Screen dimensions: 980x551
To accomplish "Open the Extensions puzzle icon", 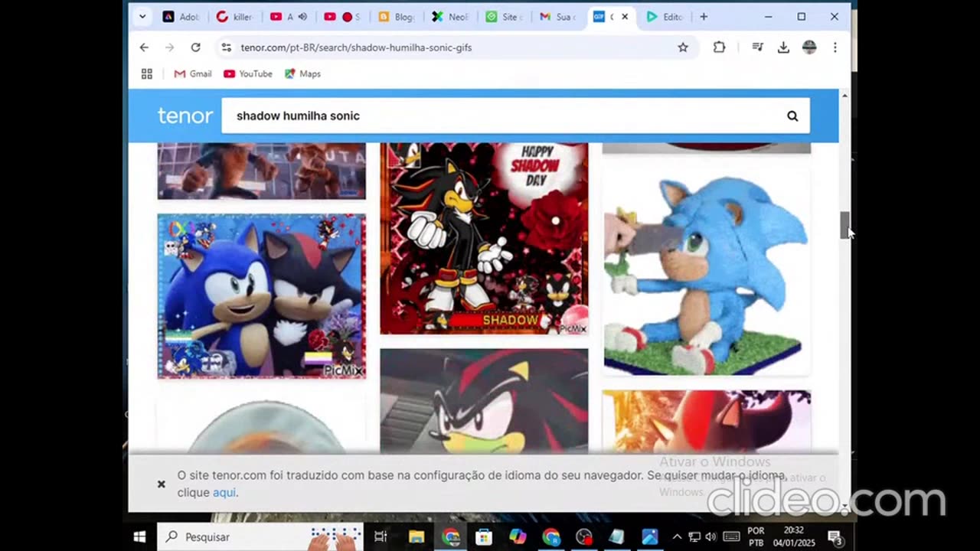I will [719, 47].
